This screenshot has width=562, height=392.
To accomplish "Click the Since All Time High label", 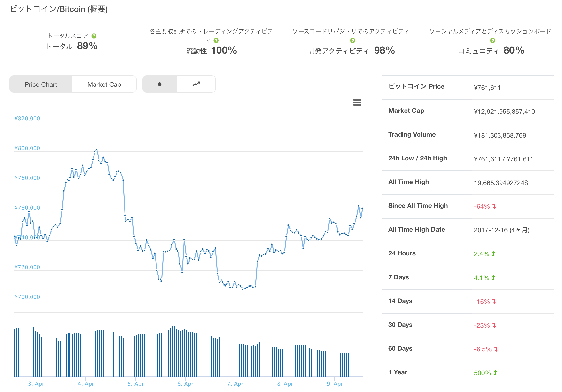I will coord(418,206).
